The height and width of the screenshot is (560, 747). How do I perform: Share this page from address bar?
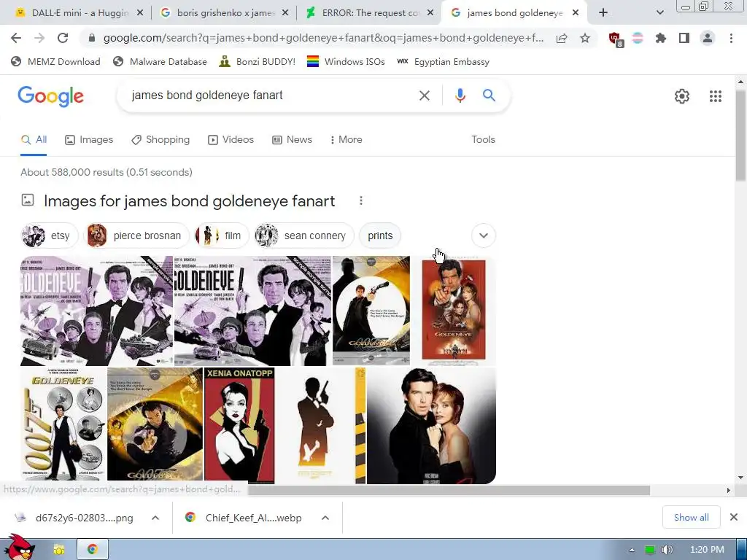pyautogui.click(x=562, y=38)
